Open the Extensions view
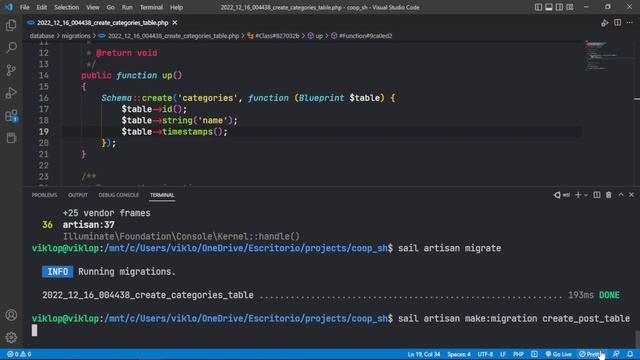This screenshot has width=640, height=360. point(11,116)
